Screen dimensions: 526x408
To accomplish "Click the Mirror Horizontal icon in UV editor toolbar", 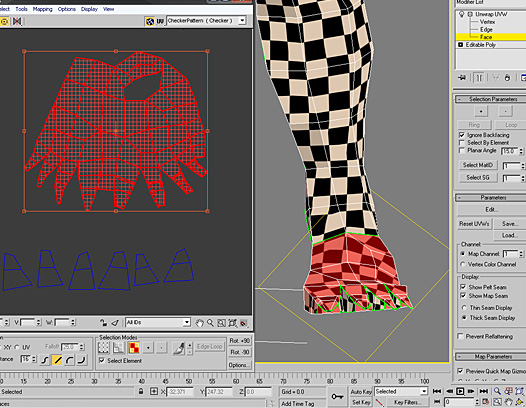I will [17, 21].
